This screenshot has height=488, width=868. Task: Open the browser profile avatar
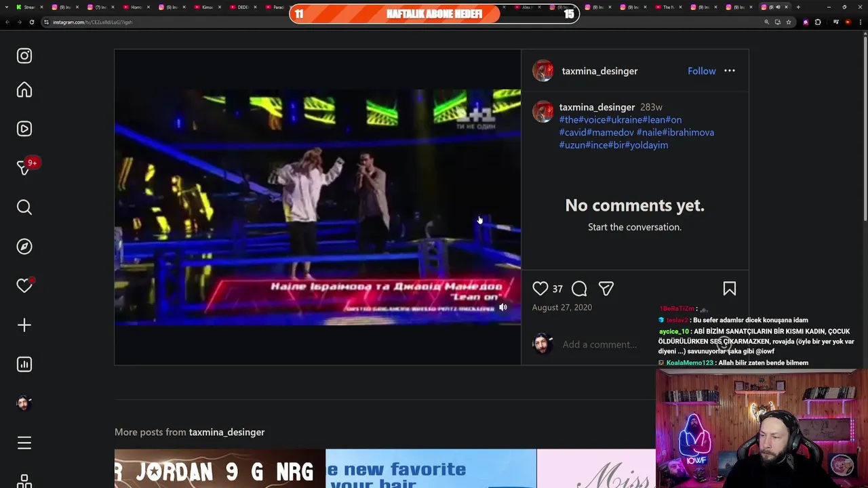coord(848,22)
